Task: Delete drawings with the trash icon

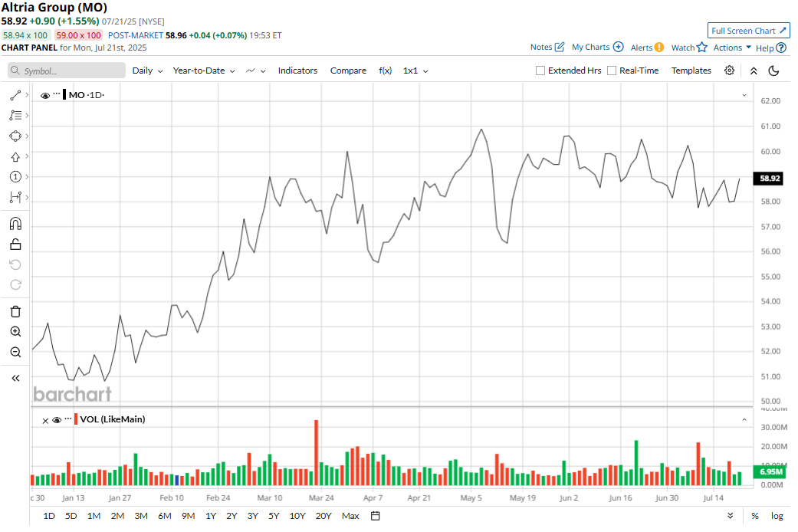Action: tap(16, 311)
